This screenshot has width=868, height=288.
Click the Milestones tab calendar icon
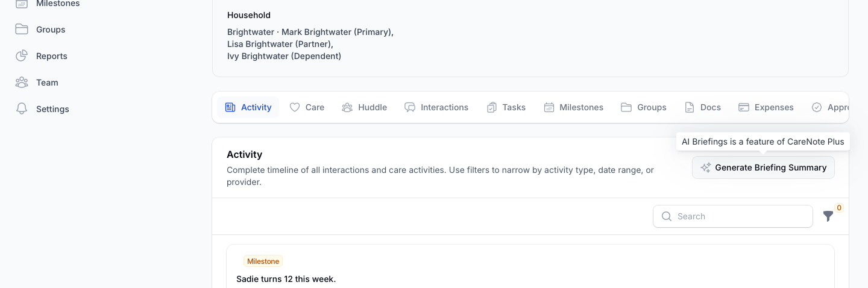point(549,107)
